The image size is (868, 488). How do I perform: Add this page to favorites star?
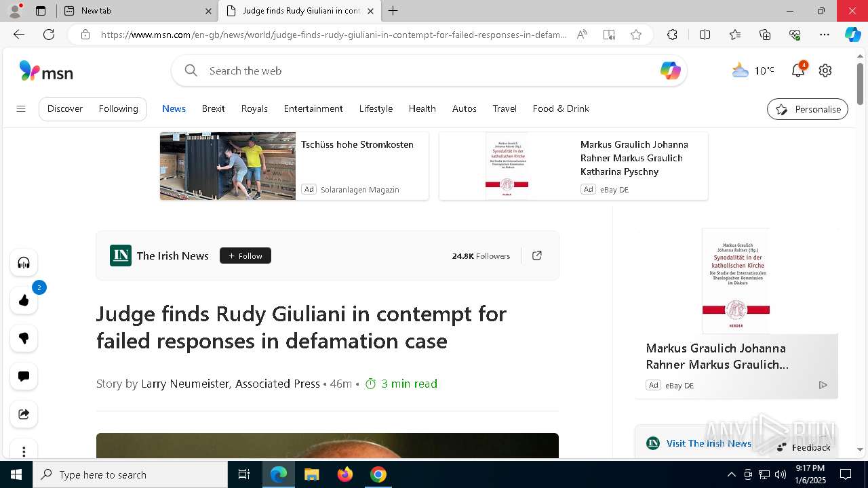tap(636, 35)
